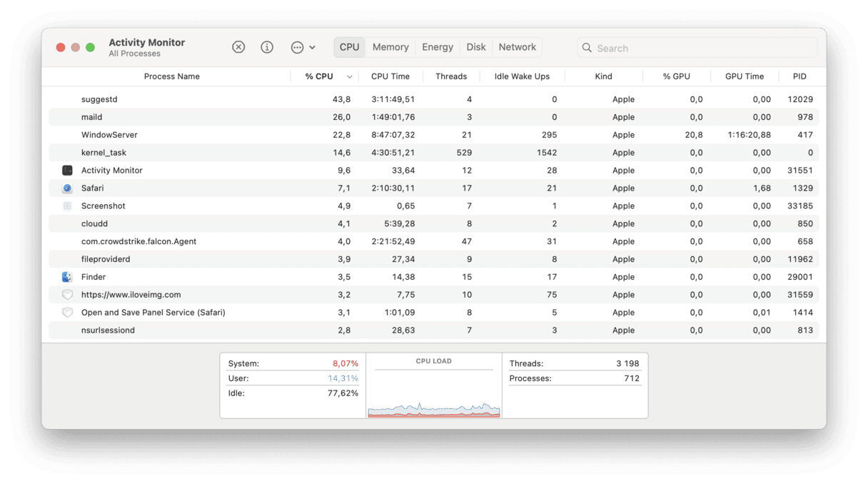Switch to the Energy tab
This screenshot has height=484, width=868.
438,47
